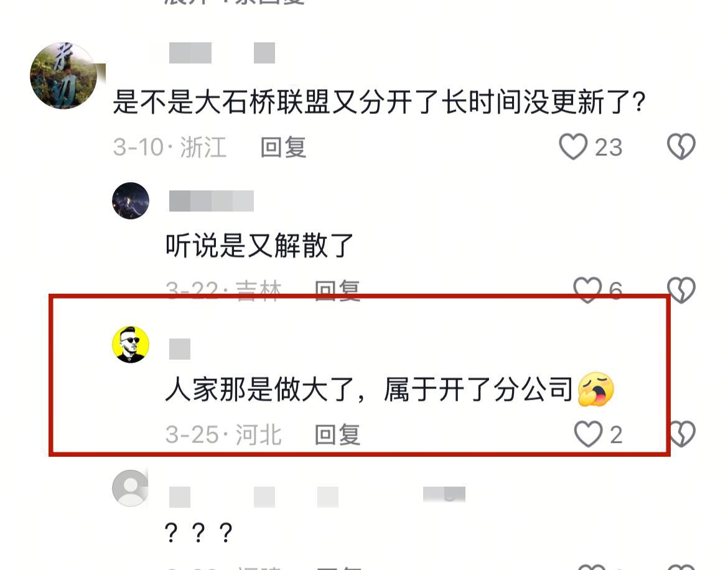Reply to the 3-25 Hebei comment

point(337,435)
